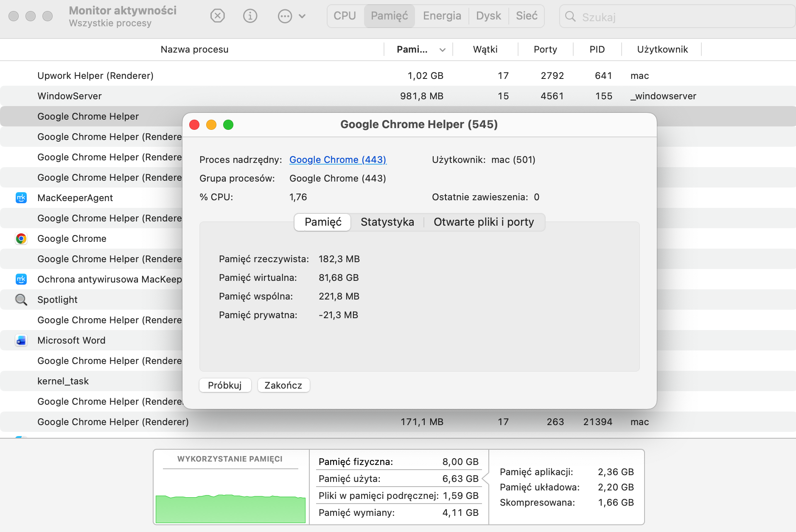The width and height of the screenshot is (796, 532).
Task: Click the Spotlight magnifier icon in list
Action: pyautogui.click(x=21, y=300)
